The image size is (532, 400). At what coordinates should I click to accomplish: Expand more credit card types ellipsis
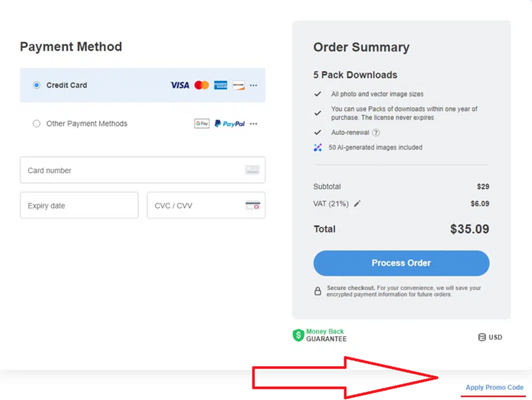point(254,85)
